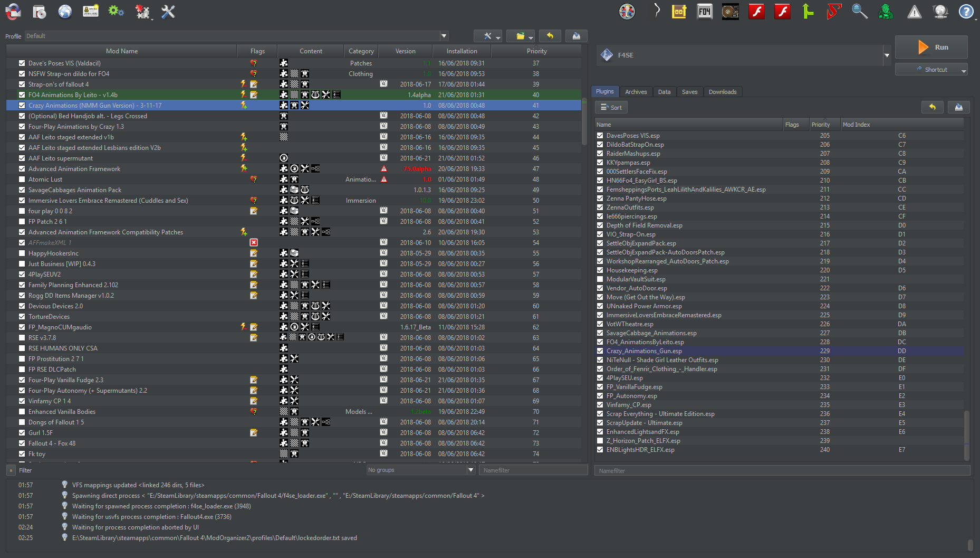Open the Downloads tab
This screenshot has width=980, height=558.
tap(723, 91)
